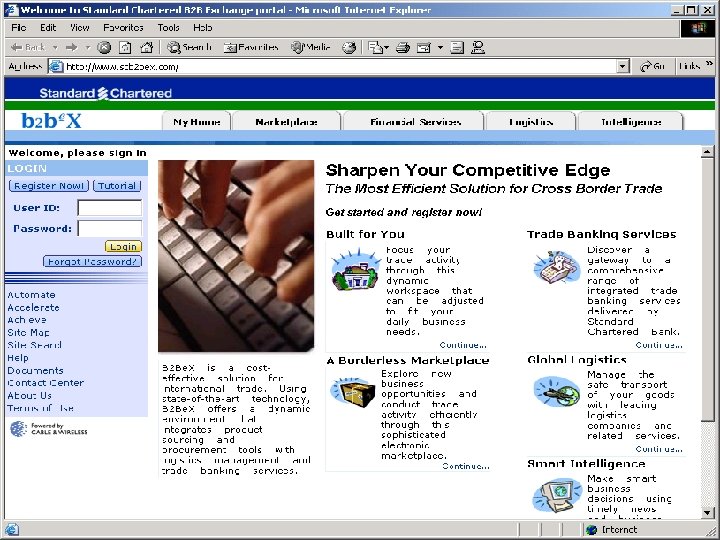Switch to the My Home tab
Viewport: 720px width, 540px height.
[x=197, y=122]
